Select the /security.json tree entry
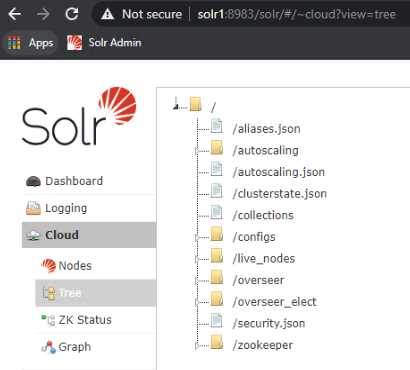410x370 pixels. pos(269,324)
